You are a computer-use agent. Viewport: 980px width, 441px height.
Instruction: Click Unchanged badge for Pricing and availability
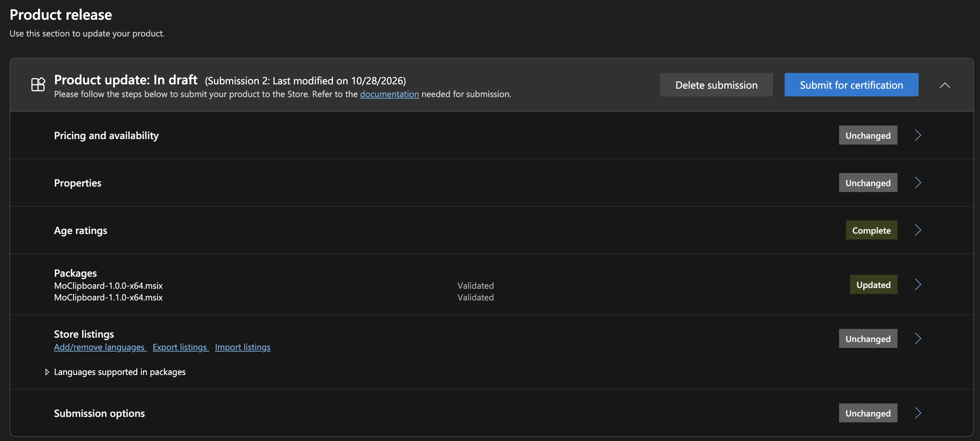tap(868, 135)
